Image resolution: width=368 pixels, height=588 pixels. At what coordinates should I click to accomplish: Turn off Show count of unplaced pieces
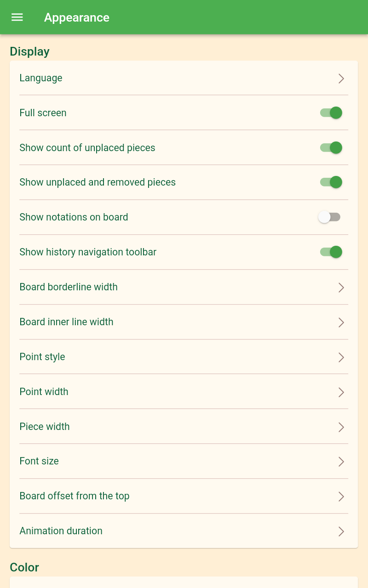tap(331, 148)
